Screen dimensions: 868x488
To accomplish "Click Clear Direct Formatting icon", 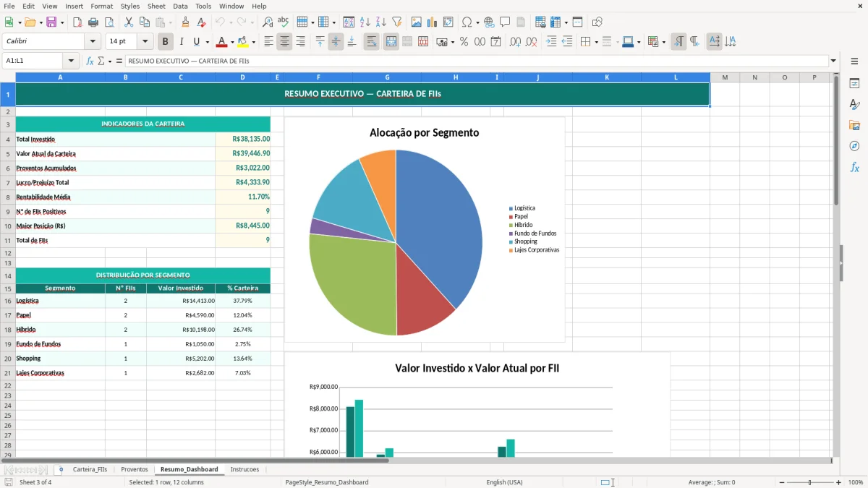I will pyautogui.click(x=200, y=22).
